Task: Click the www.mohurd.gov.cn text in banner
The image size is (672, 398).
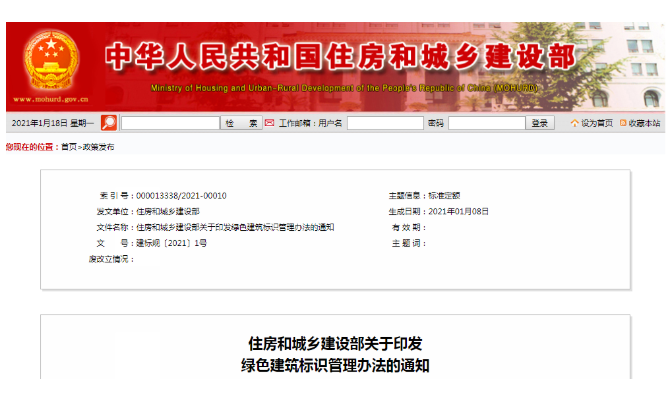Action: (51, 99)
